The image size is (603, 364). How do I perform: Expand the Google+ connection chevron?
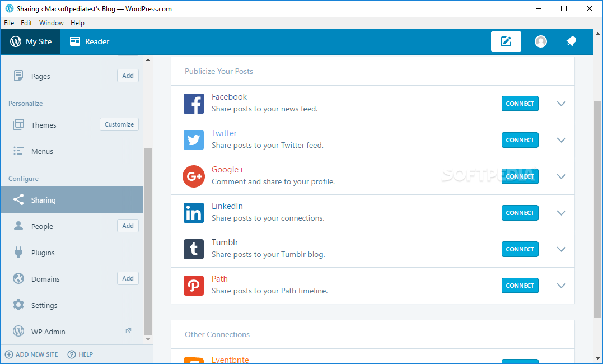point(561,176)
